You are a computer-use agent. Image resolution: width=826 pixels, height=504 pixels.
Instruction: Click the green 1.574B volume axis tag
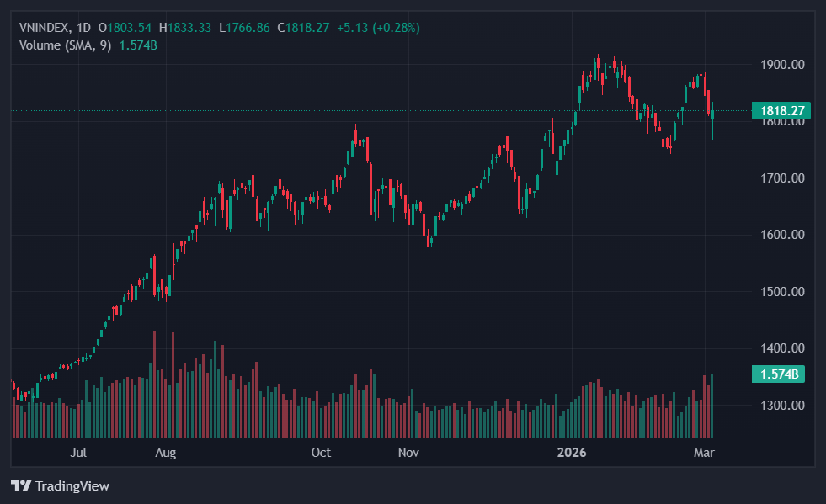778,374
